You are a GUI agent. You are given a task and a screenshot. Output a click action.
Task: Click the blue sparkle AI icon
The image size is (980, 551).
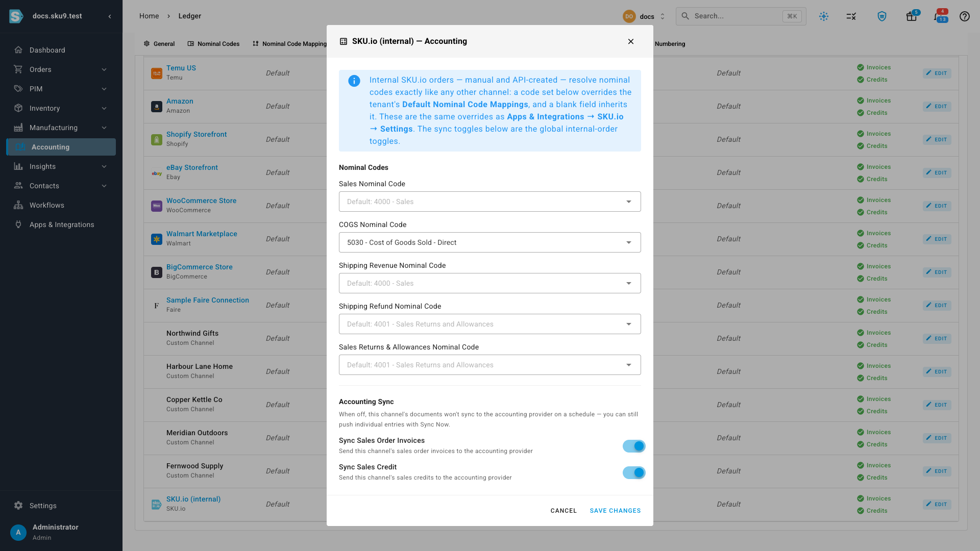coord(824,16)
